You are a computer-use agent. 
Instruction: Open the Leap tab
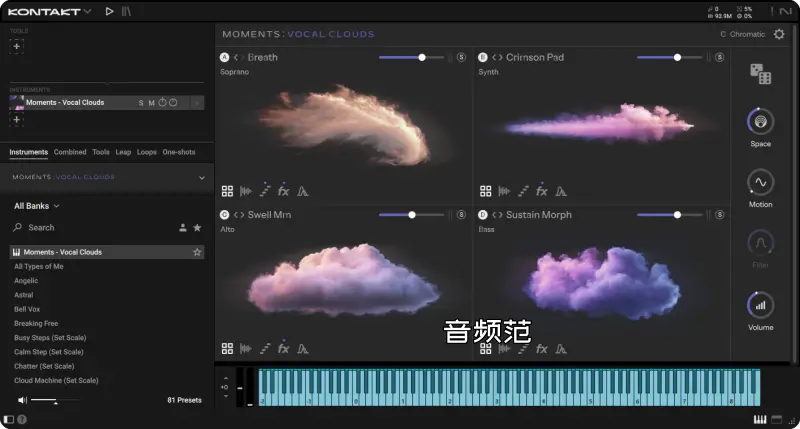[123, 152]
